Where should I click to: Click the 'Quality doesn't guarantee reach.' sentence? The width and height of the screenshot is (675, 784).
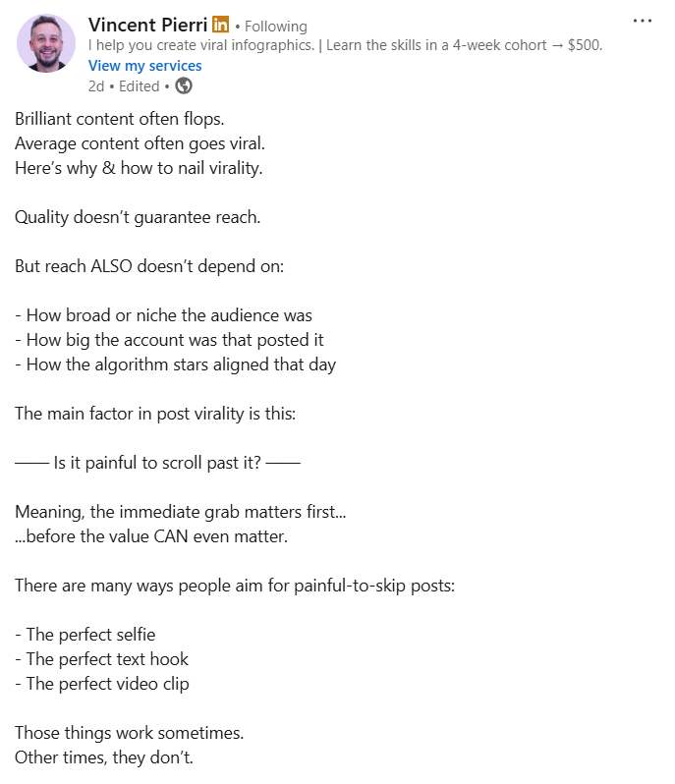[138, 217]
